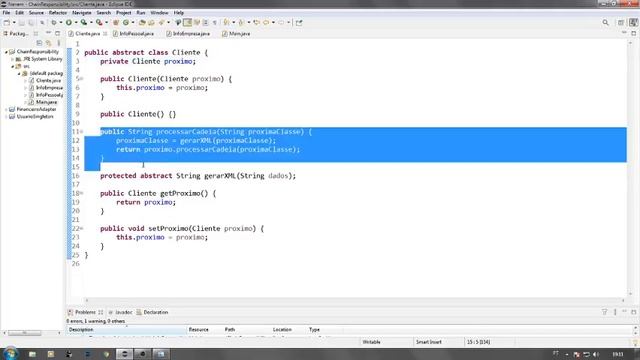Viewport: 640px width, 360px height.
Task: Expand the FinanceiroAdapter project node
Action: click(6, 109)
